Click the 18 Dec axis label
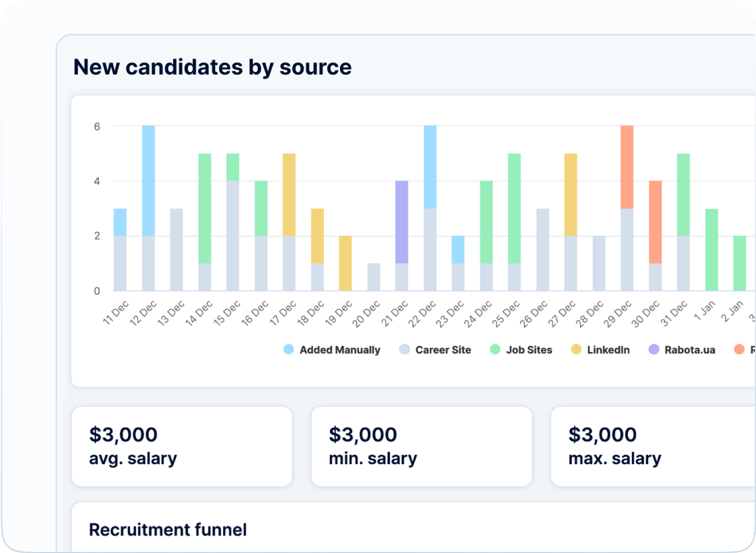756x553 pixels. pyautogui.click(x=311, y=313)
